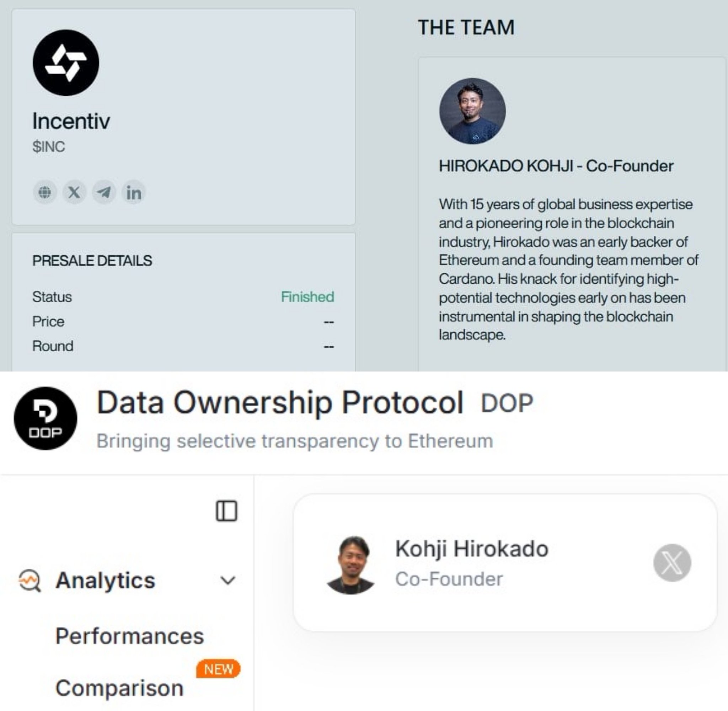Click the Analytics chart magnifier icon
Screen dimensions: 728x711
coord(30,581)
